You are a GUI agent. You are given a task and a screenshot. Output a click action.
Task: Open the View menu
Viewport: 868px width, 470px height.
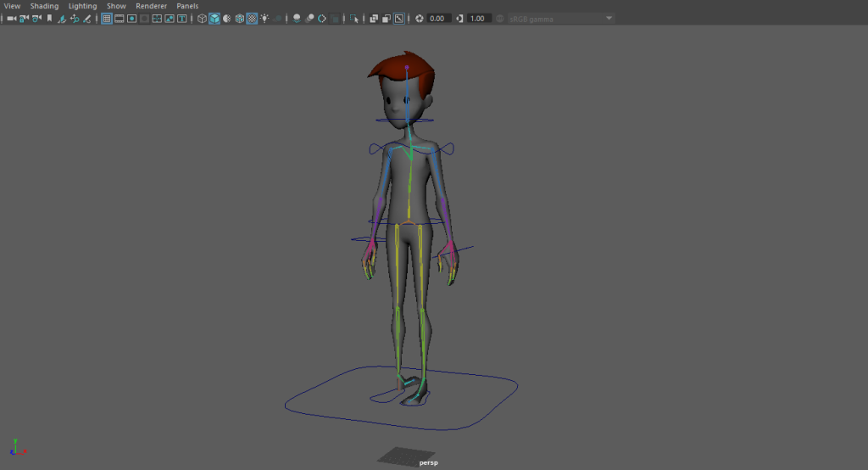tap(12, 6)
